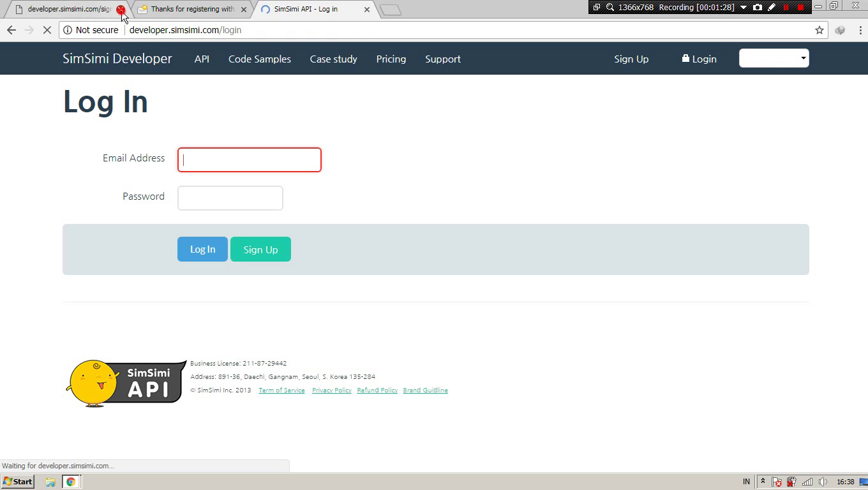The height and width of the screenshot is (490, 868).
Task: Open the Refund Policy link
Action: [377, 390]
